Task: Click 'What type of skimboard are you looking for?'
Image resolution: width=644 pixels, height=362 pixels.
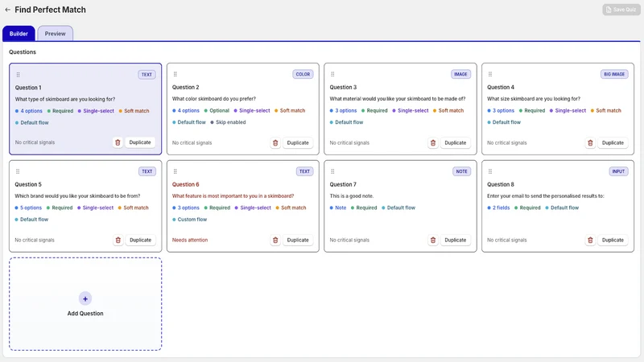Action: pyautogui.click(x=65, y=99)
